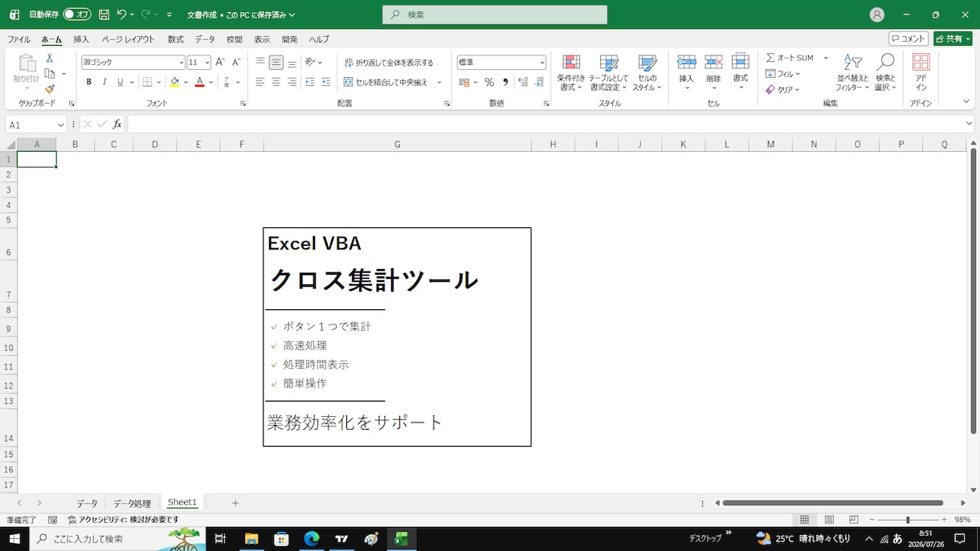Image resolution: width=980 pixels, height=551 pixels.
Task: Click セルを結合して中央揃え merge button
Action: [x=386, y=82]
